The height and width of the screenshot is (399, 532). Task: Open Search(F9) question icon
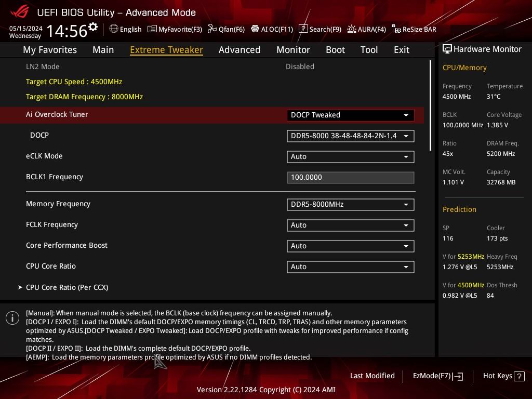pos(303,29)
